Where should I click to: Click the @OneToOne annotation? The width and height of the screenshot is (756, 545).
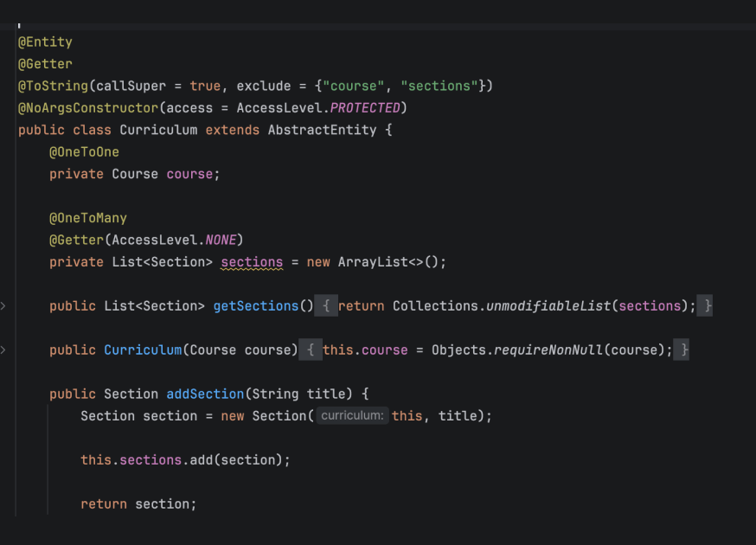coord(84,152)
